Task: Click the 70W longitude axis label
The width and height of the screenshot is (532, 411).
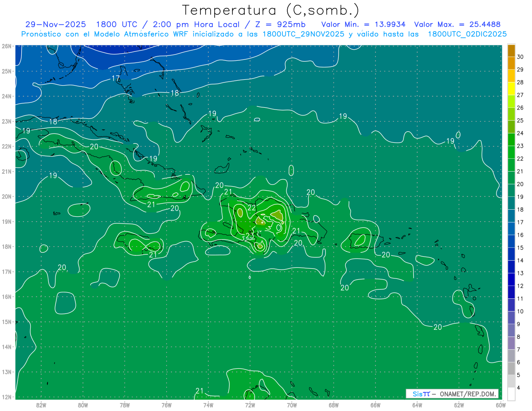Action: [x=292, y=404]
